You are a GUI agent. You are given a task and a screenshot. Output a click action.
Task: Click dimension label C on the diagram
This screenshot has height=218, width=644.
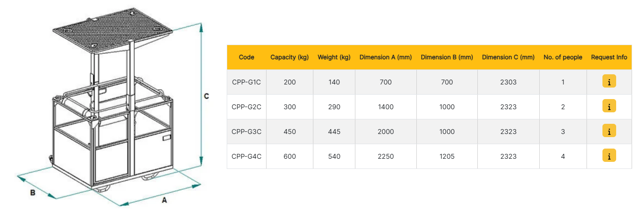pyautogui.click(x=206, y=96)
